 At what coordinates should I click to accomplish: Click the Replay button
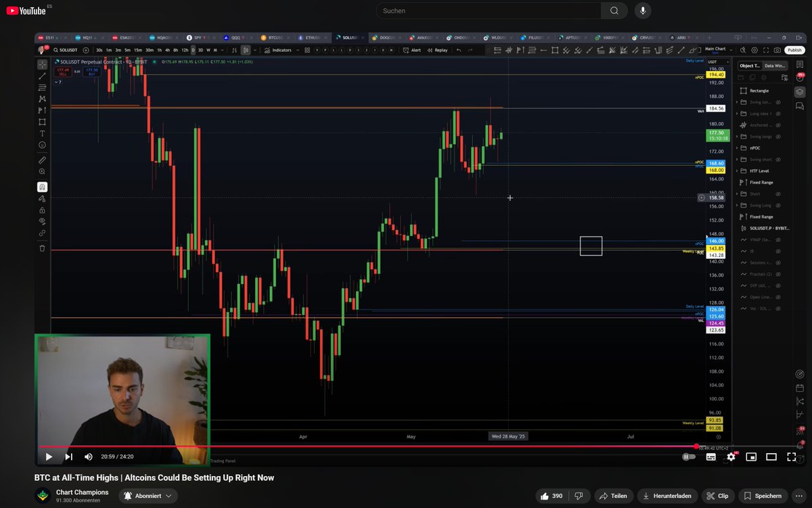[x=437, y=50]
